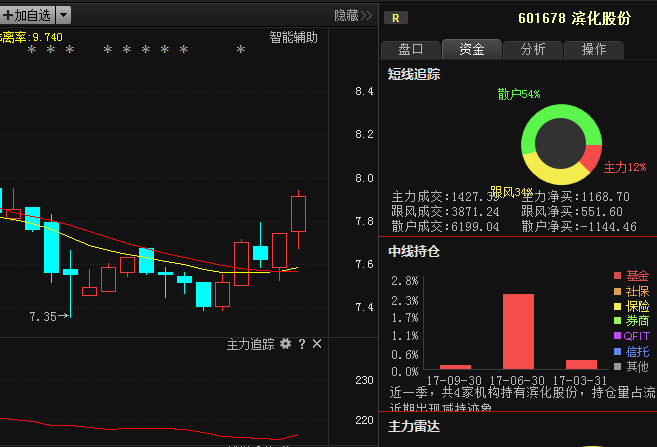The width and height of the screenshot is (657, 447).
Task: Select the 主力成交:1427.39 value
Action: [445, 196]
